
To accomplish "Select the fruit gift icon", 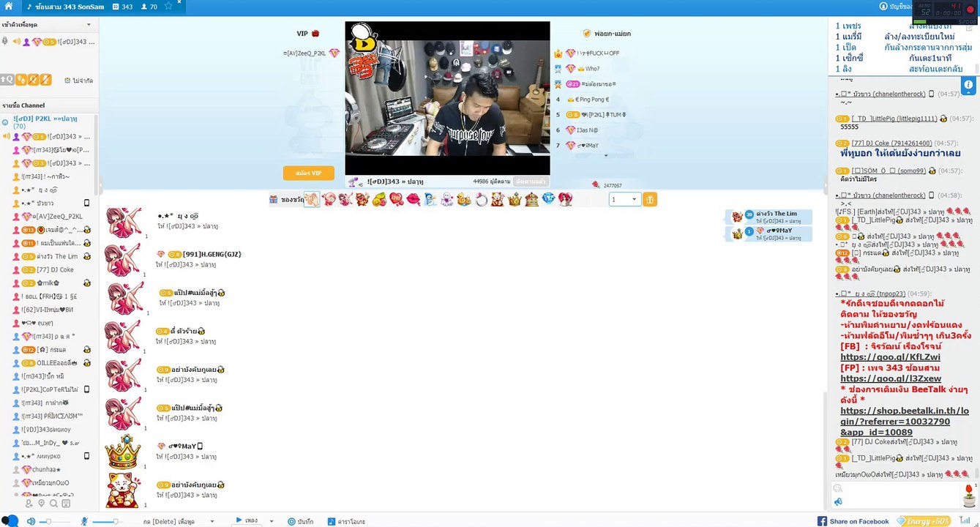I will tap(379, 199).
